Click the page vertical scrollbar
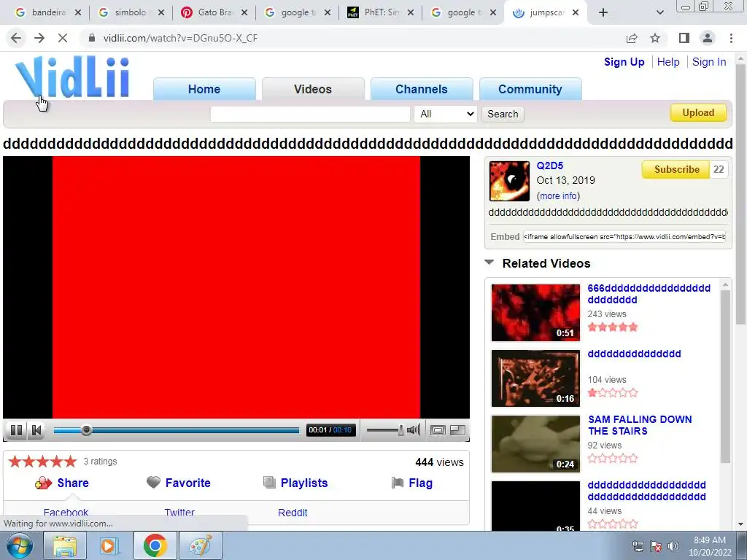747x560 pixels. pos(740,195)
